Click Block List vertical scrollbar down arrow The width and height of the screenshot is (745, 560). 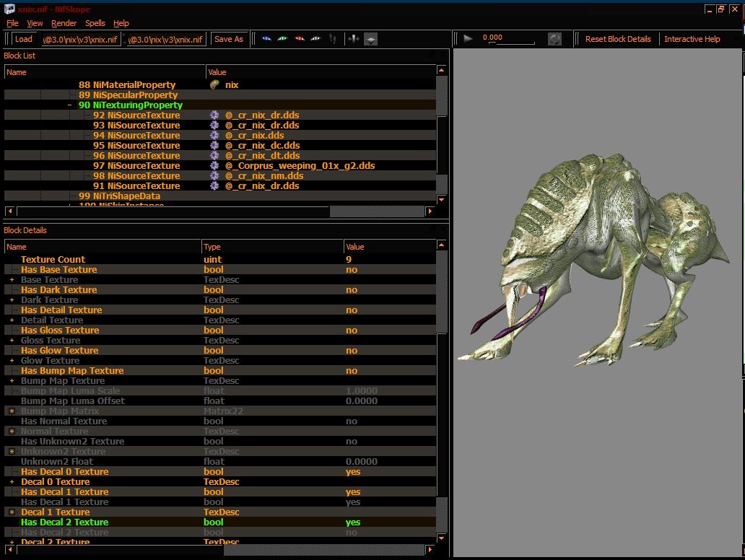click(x=441, y=199)
